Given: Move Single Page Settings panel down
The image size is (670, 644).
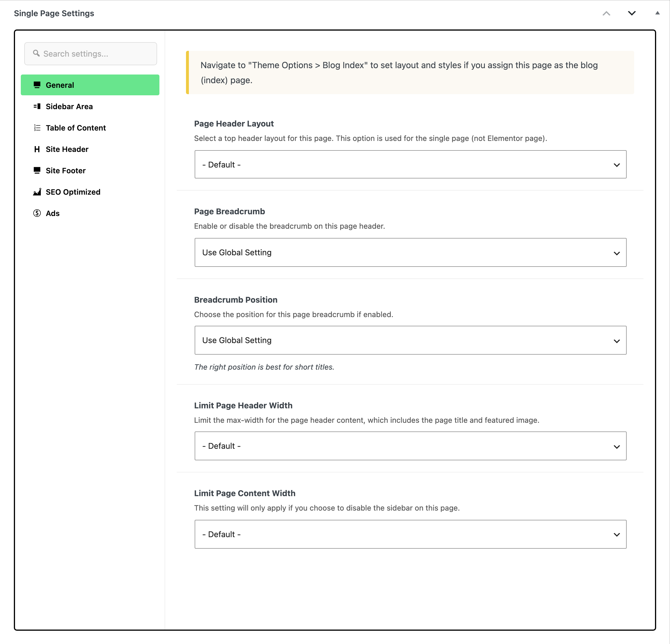Looking at the screenshot, I should pos(632,13).
